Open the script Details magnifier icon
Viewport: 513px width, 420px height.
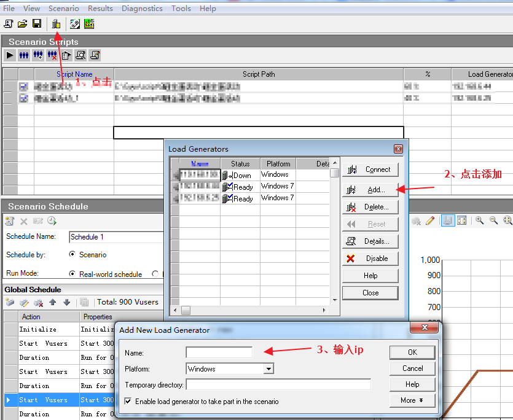pos(80,55)
